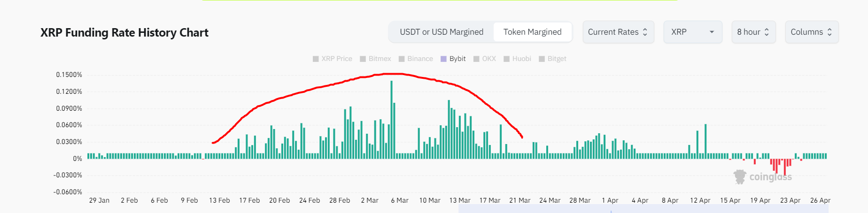Switch to the USDT or USD Margined tab
Image resolution: width=868 pixels, height=213 pixels.
click(442, 32)
